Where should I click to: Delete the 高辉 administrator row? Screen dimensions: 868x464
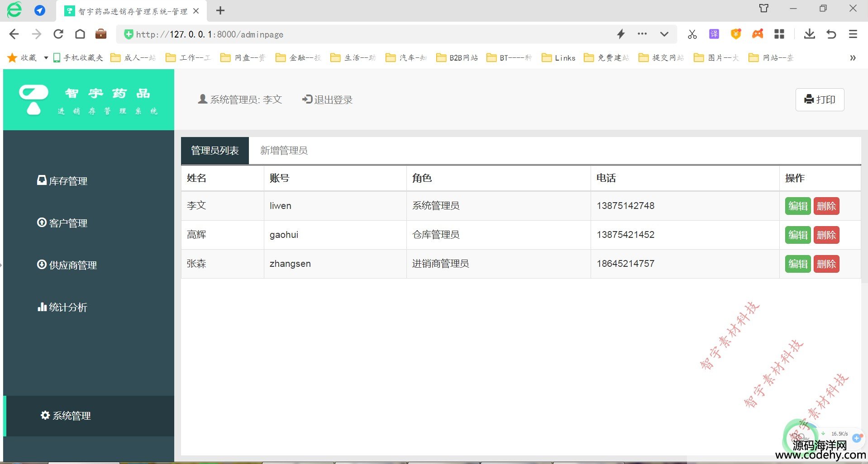click(x=826, y=235)
